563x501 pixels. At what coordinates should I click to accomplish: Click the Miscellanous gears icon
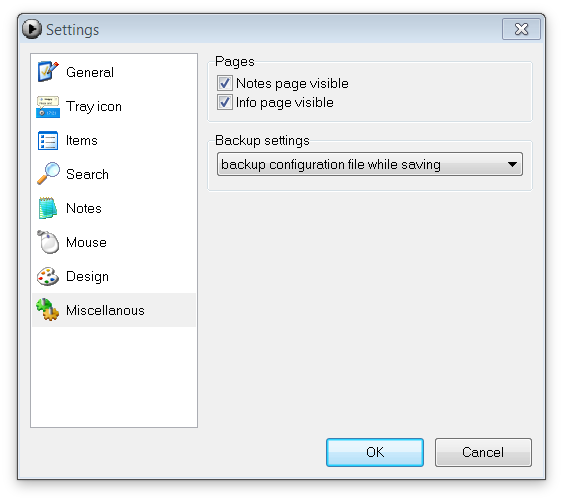(x=48, y=310)
